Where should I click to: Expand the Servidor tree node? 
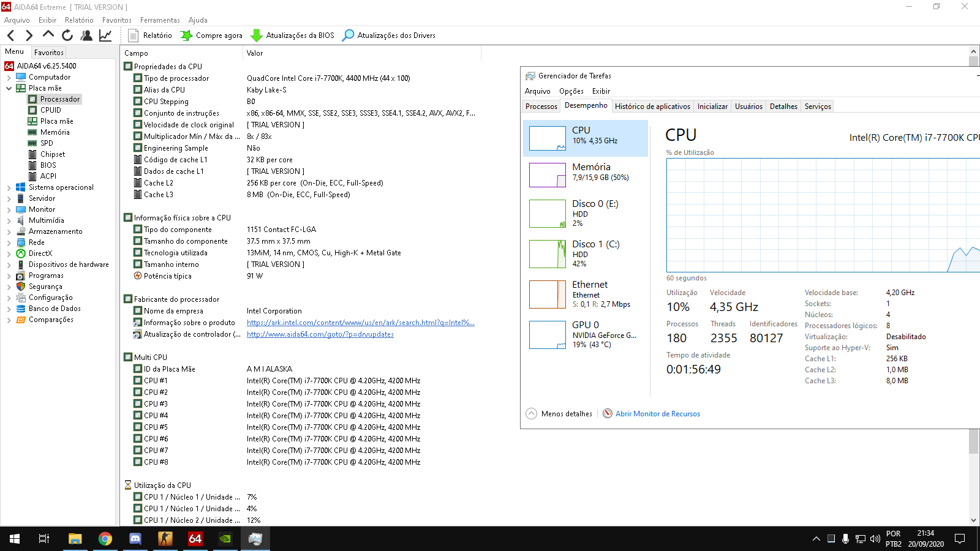coord(9,199)
